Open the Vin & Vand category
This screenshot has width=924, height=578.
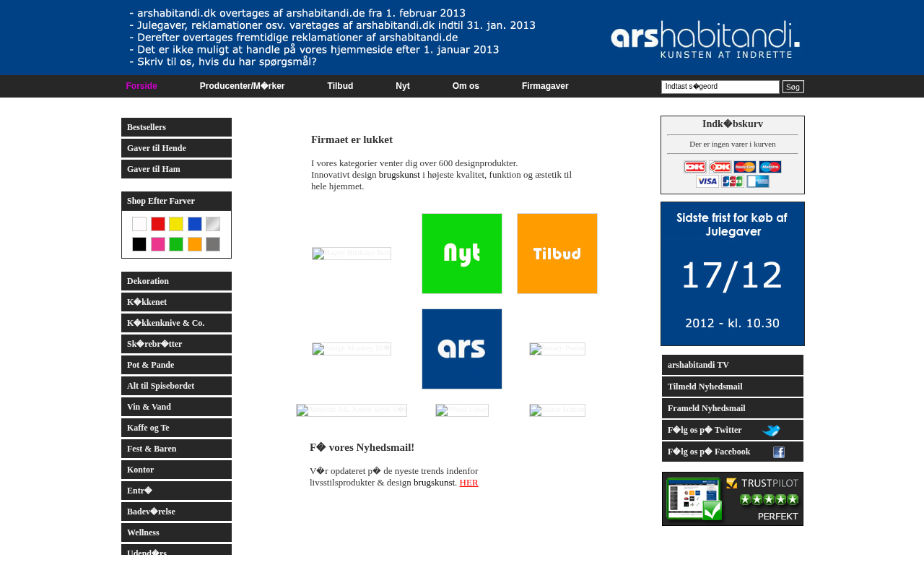[x=176, y=407]
